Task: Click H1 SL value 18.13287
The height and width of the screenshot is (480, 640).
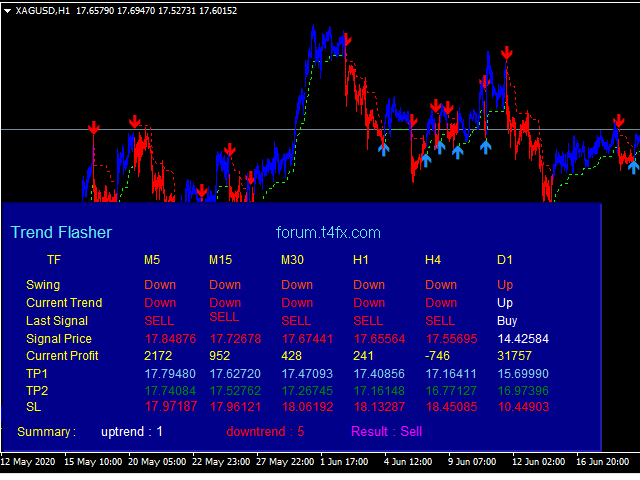Action: click(x=379, y=407)
